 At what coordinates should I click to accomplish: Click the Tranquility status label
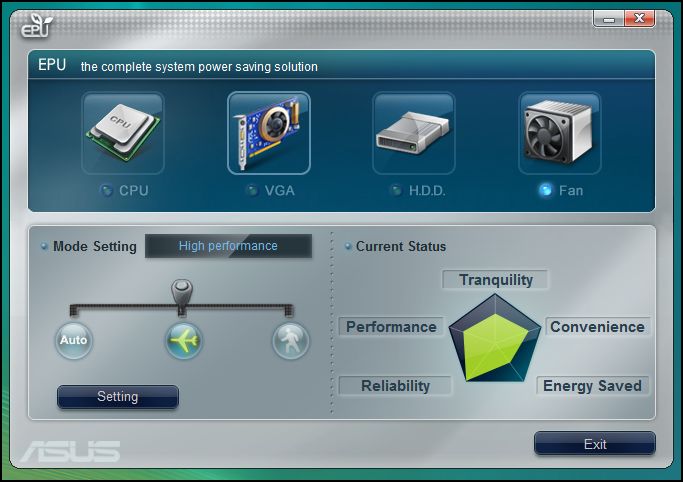click(x=495, y=280)
